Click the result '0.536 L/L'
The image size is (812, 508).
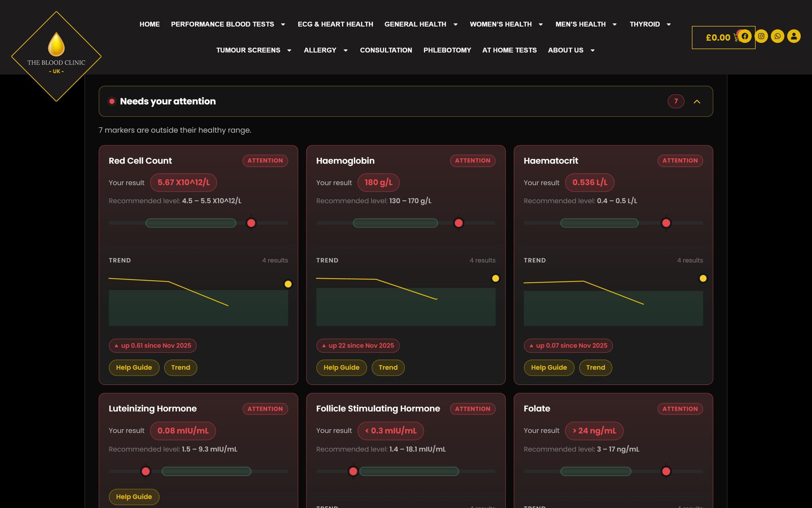[x=590, y=183]
